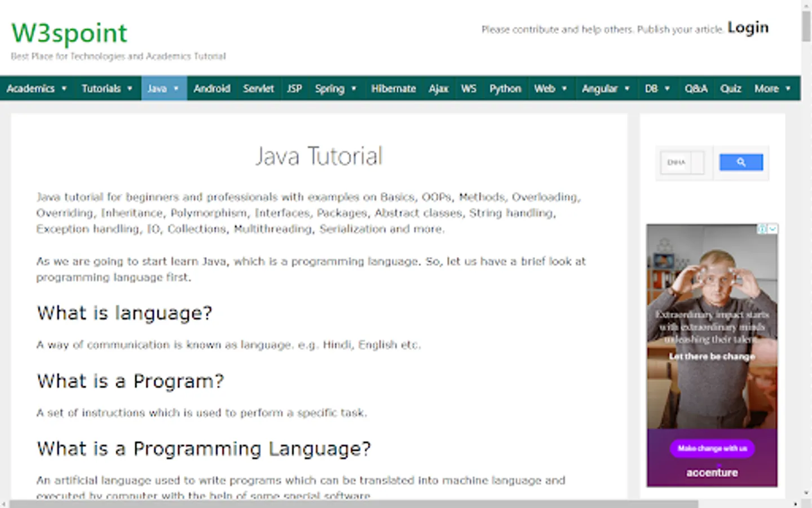Click the W3spoint site logo
The image size is (812, 508).
pos(69,33)
